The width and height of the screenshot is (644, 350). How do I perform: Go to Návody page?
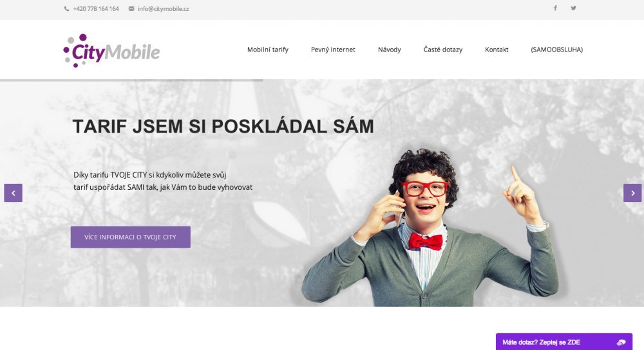click(x=390, y=50)
